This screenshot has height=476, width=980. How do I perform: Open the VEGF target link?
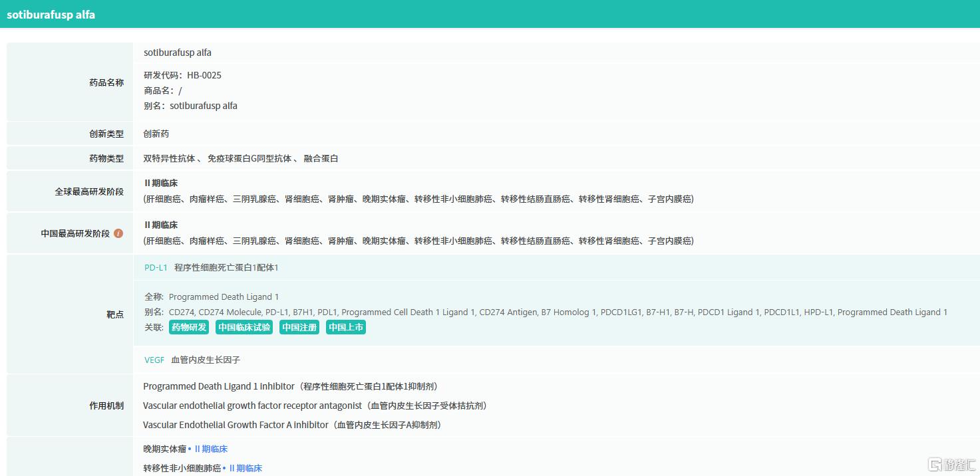[154, 360]
